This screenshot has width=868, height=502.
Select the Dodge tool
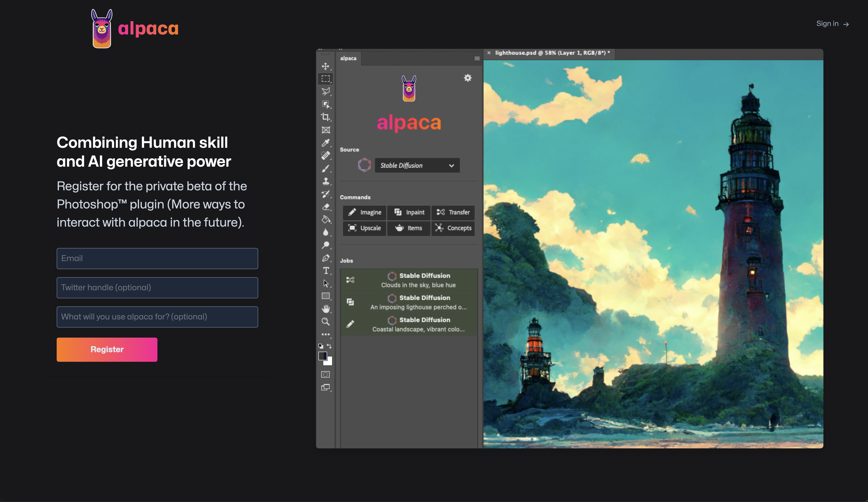coord(325,245)
